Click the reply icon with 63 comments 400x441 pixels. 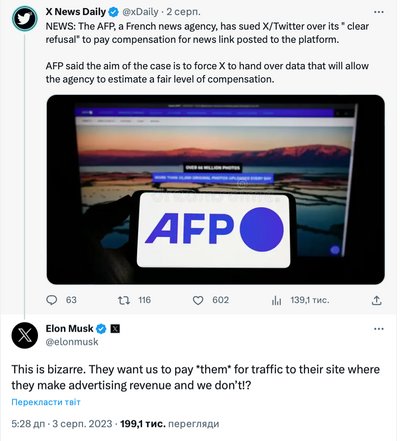click(51, 300)
